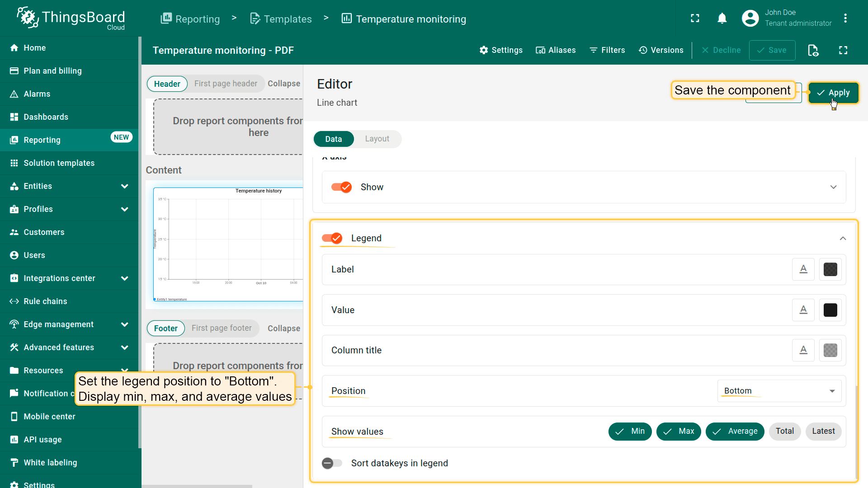Select the Total show-values chip
This screenshot has height=488, width=868.
pyautogui.click(x=784, y=431)
